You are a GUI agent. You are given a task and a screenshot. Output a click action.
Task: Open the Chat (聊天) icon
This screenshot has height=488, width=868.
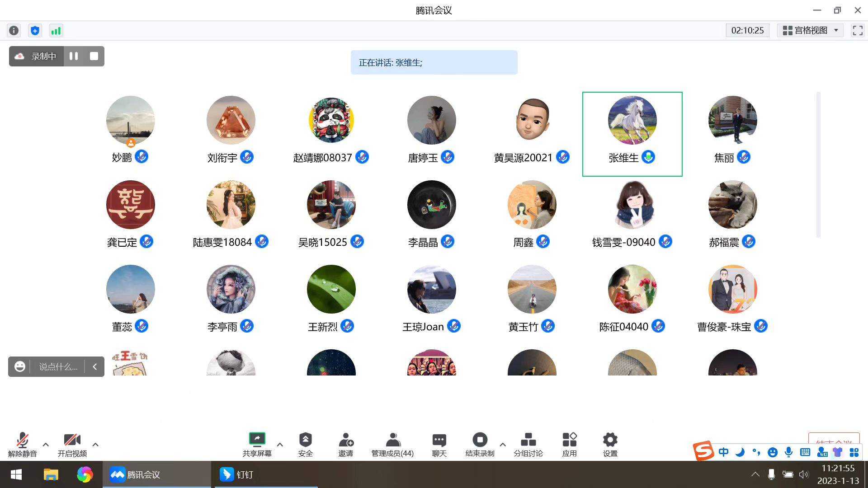click(439, 444)
